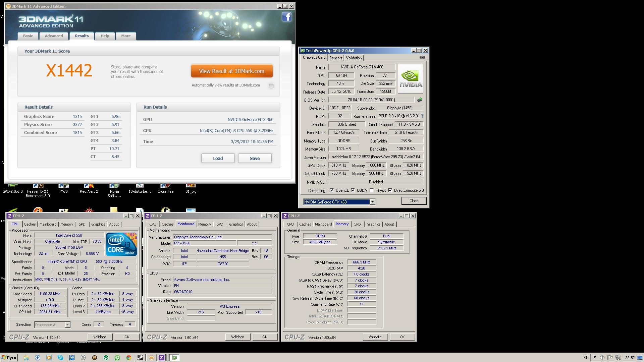Image resolution: width=644 pixels, height=362 pixels.
Task: Open SPD tab in middle CPU-Z window
Action: [x=220, y=224]
